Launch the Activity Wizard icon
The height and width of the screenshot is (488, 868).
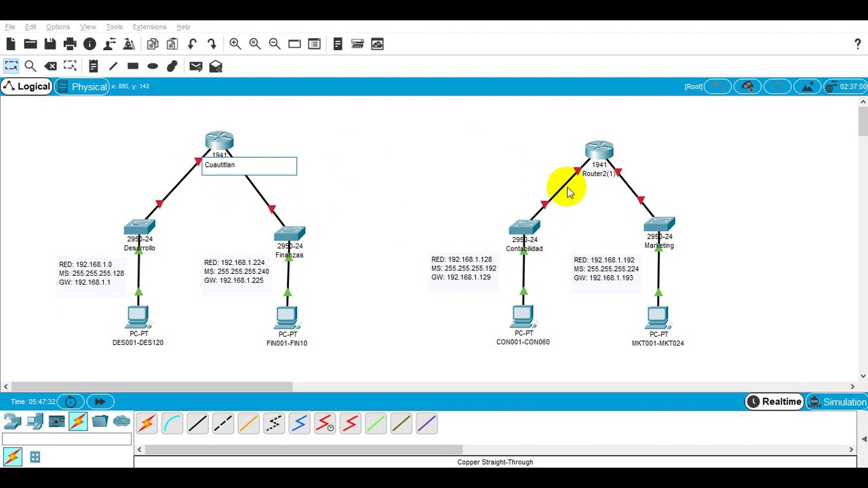pyautogui.click(x=109, y=44)
